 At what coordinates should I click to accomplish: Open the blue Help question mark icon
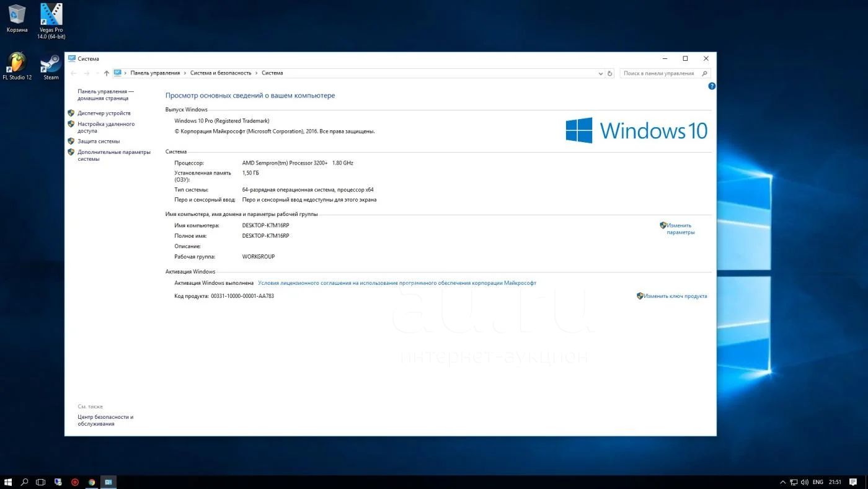point(712,86)
